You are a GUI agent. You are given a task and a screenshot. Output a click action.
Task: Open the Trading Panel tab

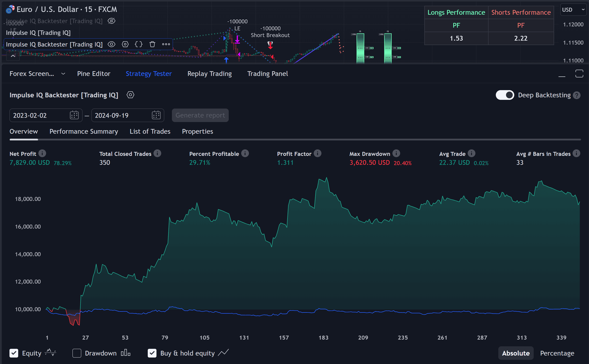coord(268,74)
